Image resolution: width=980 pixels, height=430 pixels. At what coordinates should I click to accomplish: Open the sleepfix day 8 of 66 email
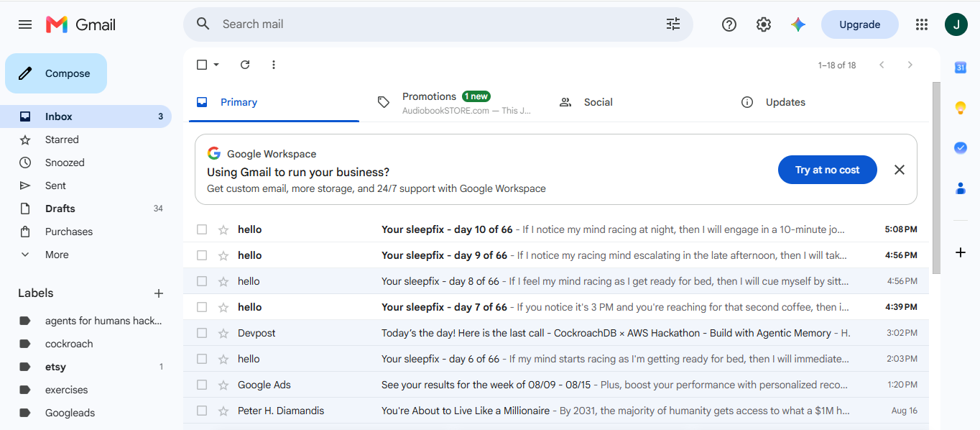pyautogui.click(x=556, y=281)
